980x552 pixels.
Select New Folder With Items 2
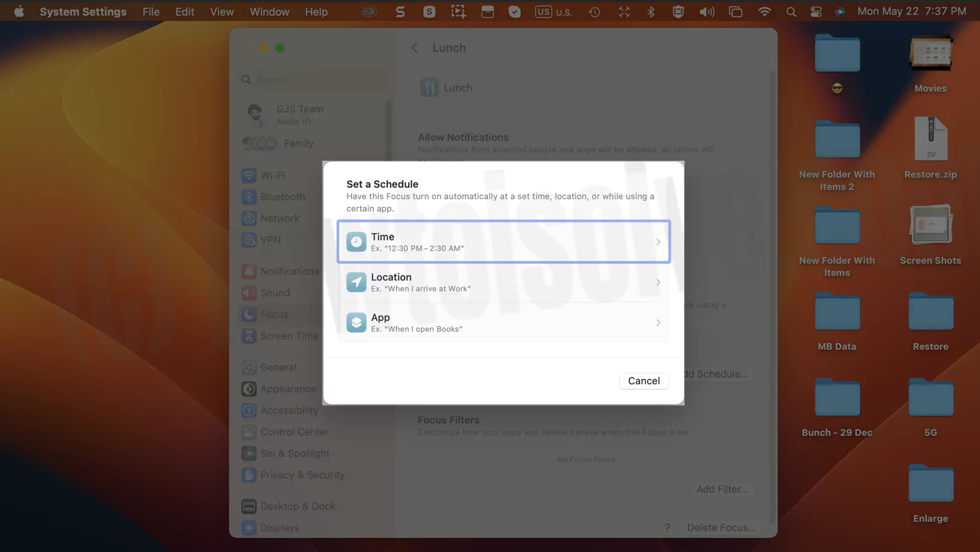(837, 155)
